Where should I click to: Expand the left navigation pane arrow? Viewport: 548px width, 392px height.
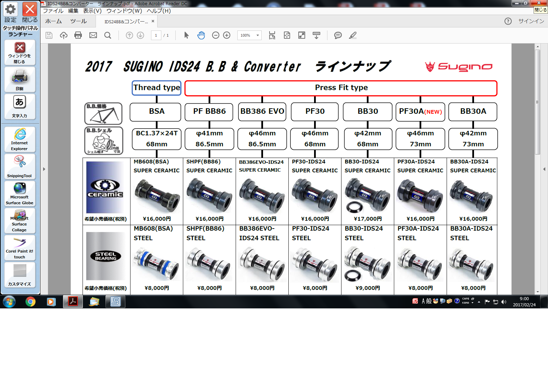(44, 169)
